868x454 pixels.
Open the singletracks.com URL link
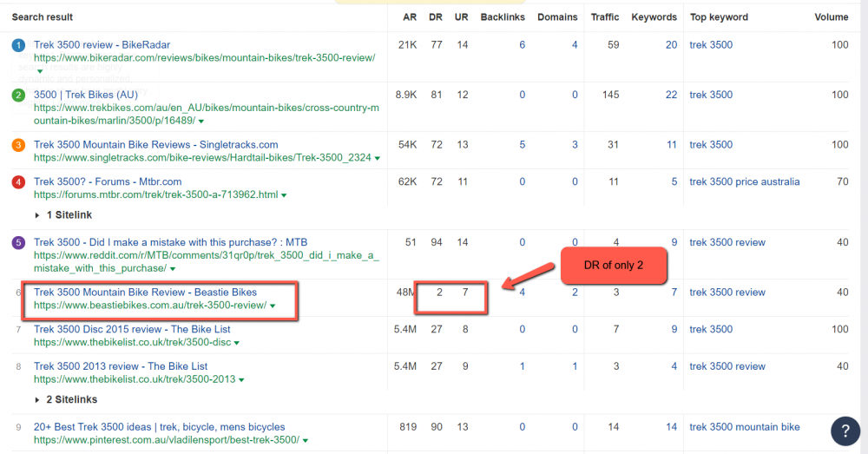click(x=202, y=158)
